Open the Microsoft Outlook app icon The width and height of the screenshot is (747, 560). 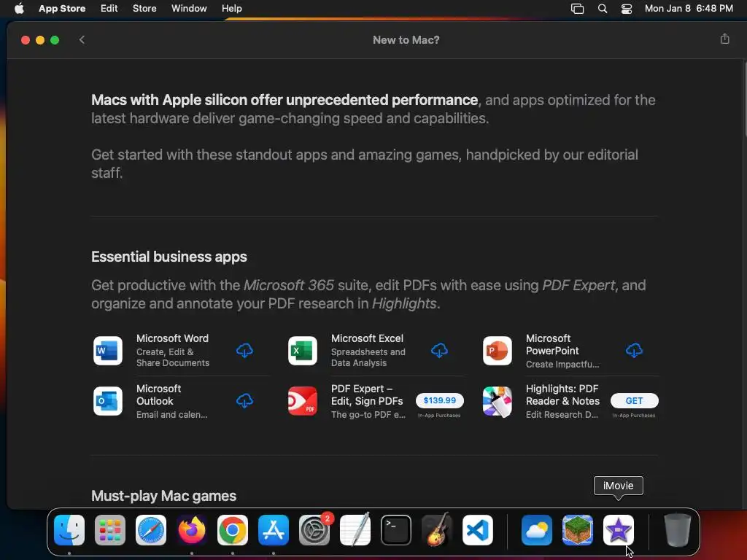[x=108, y=401]
